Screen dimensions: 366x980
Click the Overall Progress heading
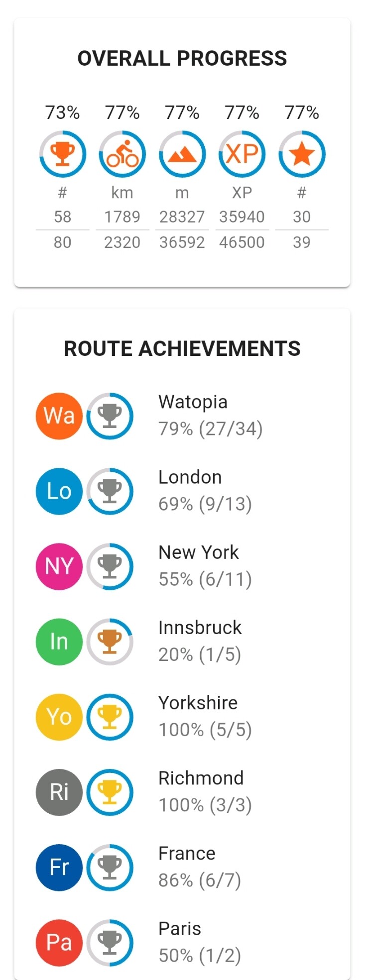pyautogui.click(x=182, y=58)
